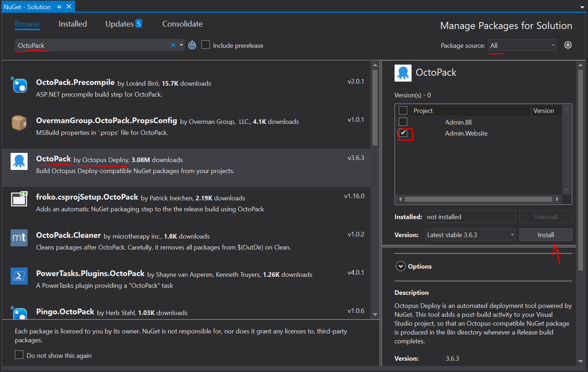This screenshot has height=372, width=588.
Task: Click the v1.16.0 version of froko.csprojSetup.OctoPack
Action: tap(354, 196)
